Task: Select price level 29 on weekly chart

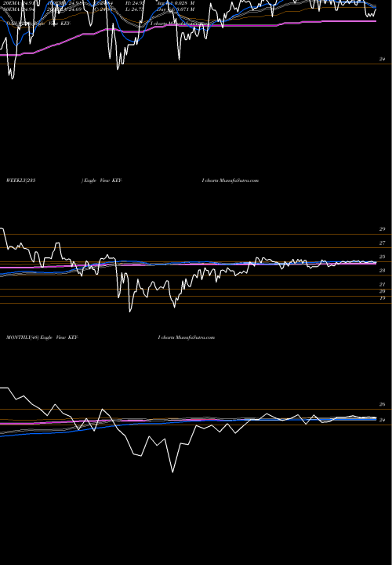Action: (382, 229)
